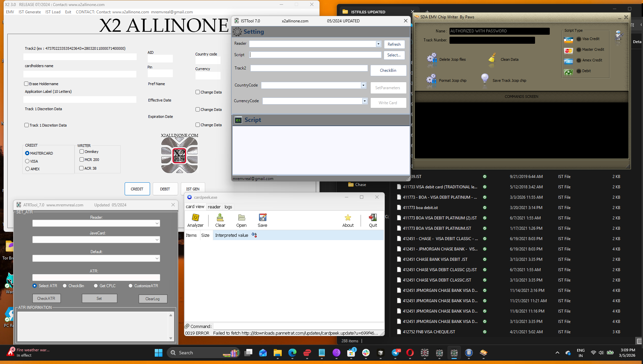The image size is (643, 364).
Task: Click the Refresh button in ISTTool
Action: [394, 44]
